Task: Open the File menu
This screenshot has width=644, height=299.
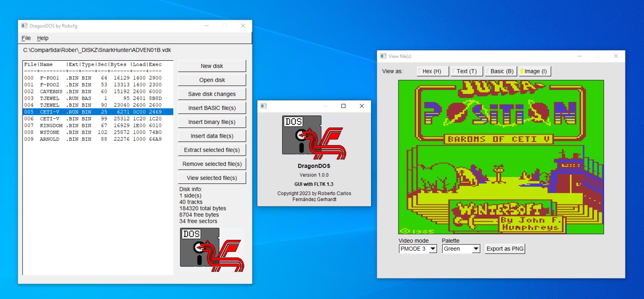Action: coord(26,38)
